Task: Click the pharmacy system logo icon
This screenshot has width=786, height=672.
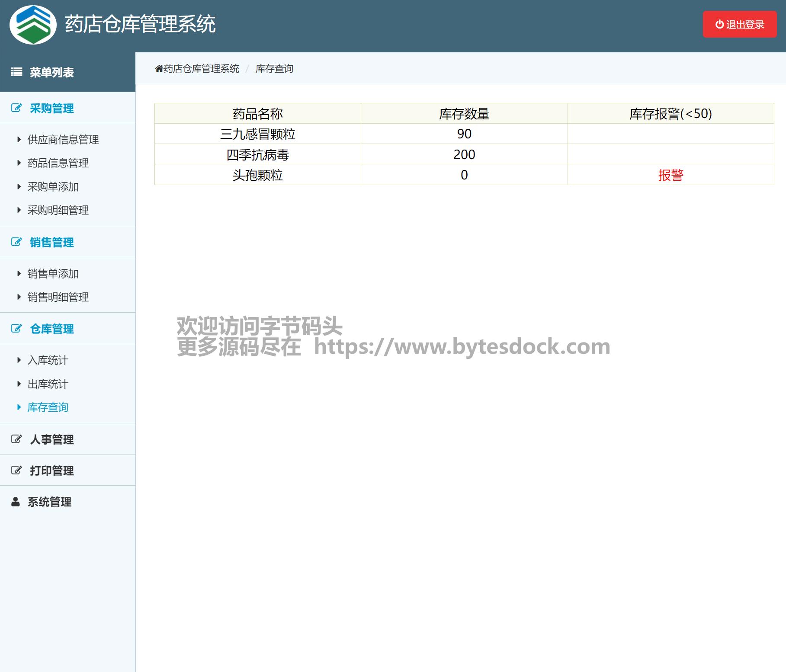Action: click(33, 25)
